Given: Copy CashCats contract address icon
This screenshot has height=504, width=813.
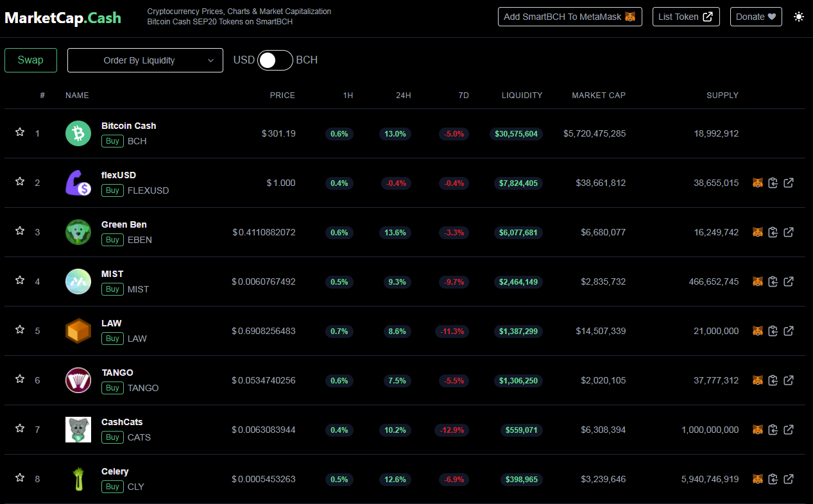Looking at the screenshot, I should pyautogui.click(x=773, y=430).
